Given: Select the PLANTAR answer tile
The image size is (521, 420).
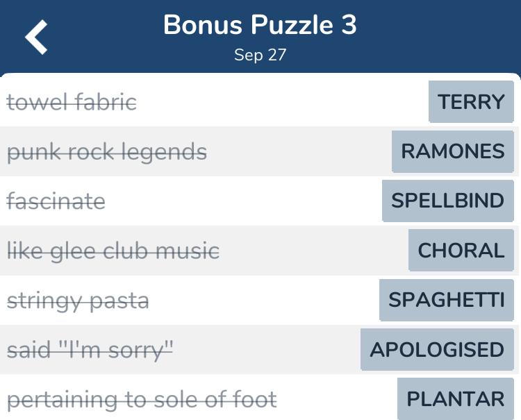Looking at the screenshot, I should 455,399.
